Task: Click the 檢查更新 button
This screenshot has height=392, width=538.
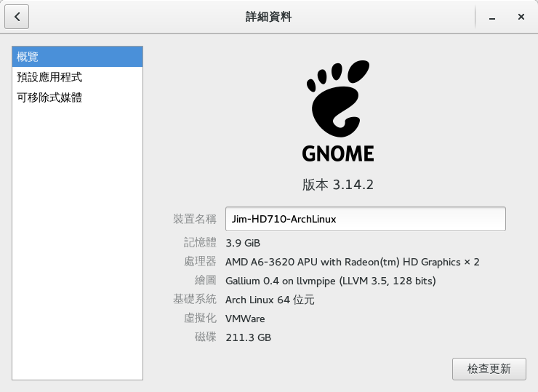Action: [x=489, y=368]
